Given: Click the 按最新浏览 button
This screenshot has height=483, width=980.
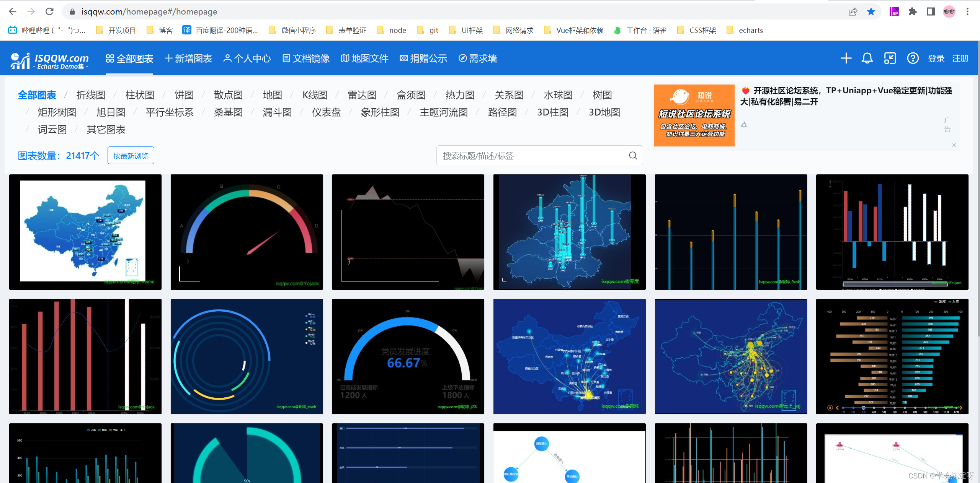Looking at the screenshot, I should point(131,156).
